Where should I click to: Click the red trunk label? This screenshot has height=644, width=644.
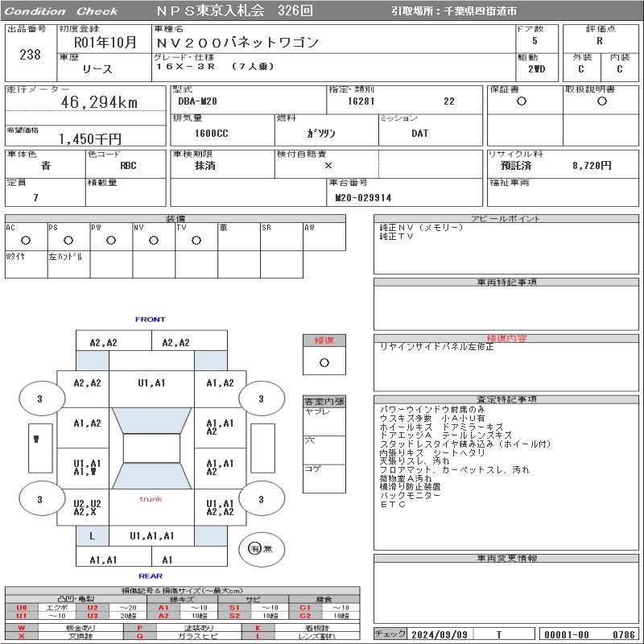coord(151,499)
